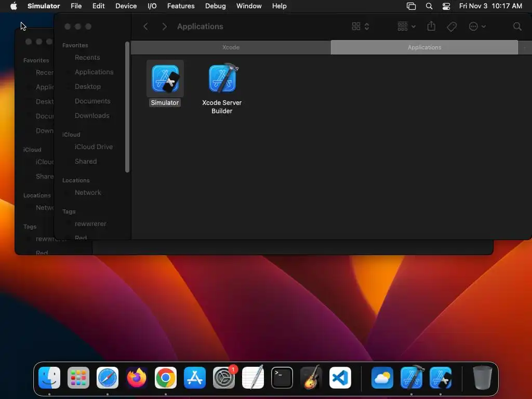Launch Google Chrome from the Dock
532x399 pixels.
click(166, 378)
